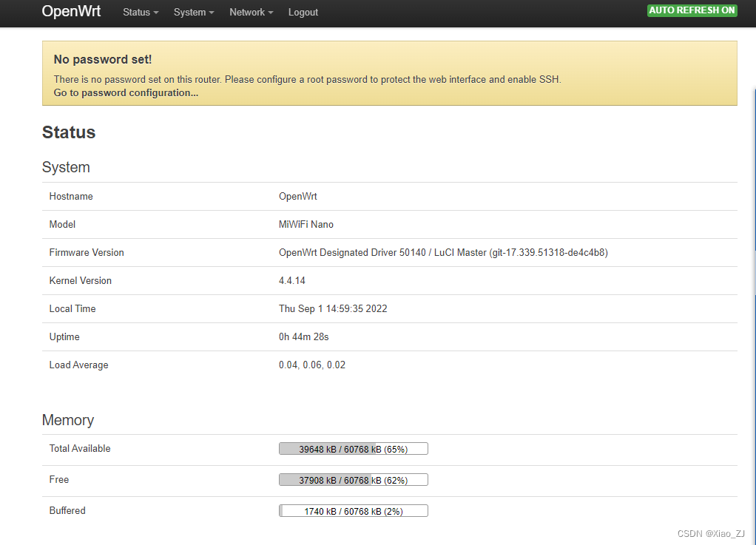Click the Free memory label
The height and width of the screenshot is (545, 756).
pos(59,479)
